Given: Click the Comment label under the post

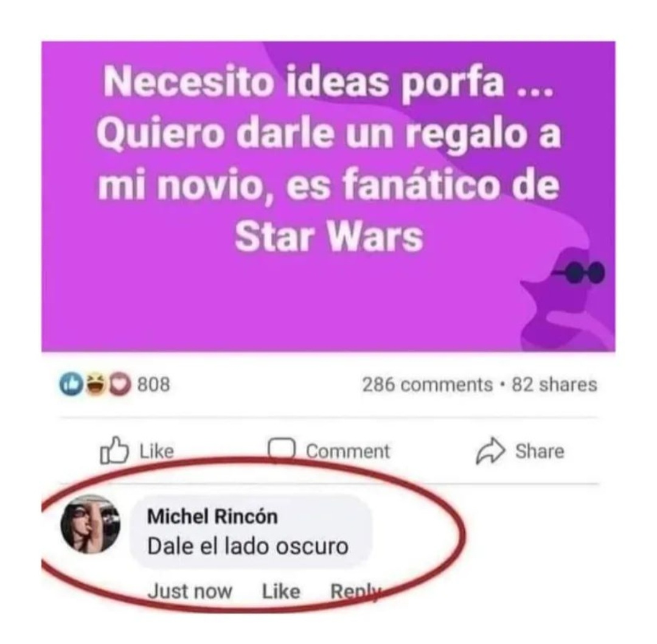Looking at the screenshot, I should click(348, 451).
